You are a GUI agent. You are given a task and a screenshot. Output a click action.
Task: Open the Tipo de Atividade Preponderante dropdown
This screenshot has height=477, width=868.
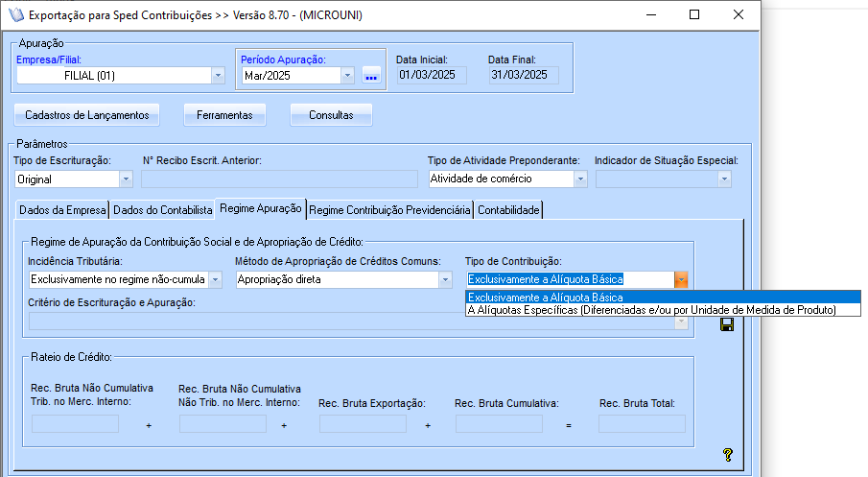[580, 179]
